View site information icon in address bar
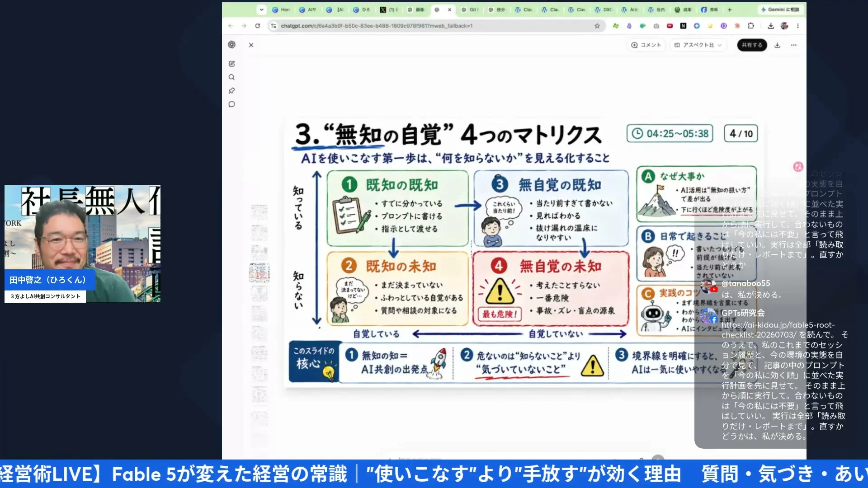Screen dimensions: 868x488 point(274,26)
